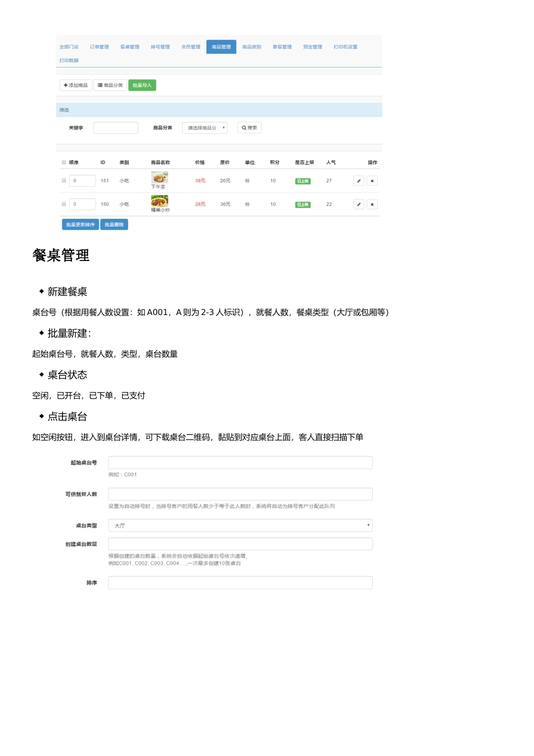
Task: Focus the sort order field for ID 151
Action: (82, 181)
